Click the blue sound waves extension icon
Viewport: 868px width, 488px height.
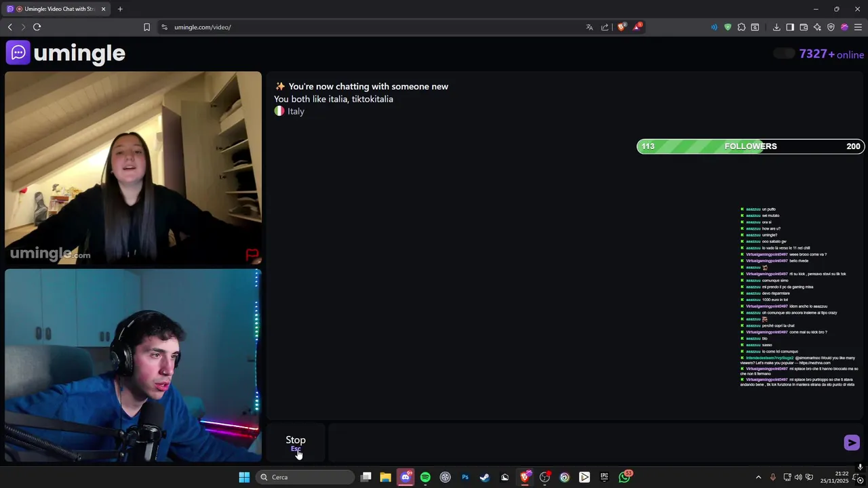(714, 27)
